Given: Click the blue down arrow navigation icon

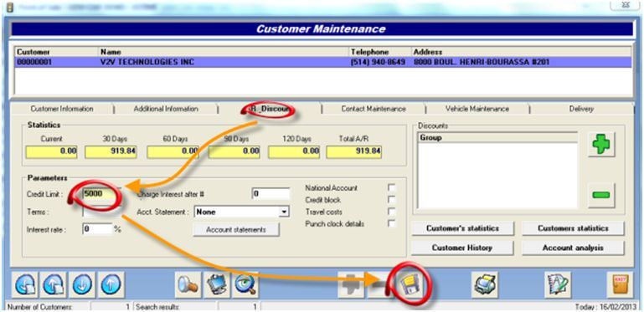Looking at the screenshot, I should tap(82, 284).
